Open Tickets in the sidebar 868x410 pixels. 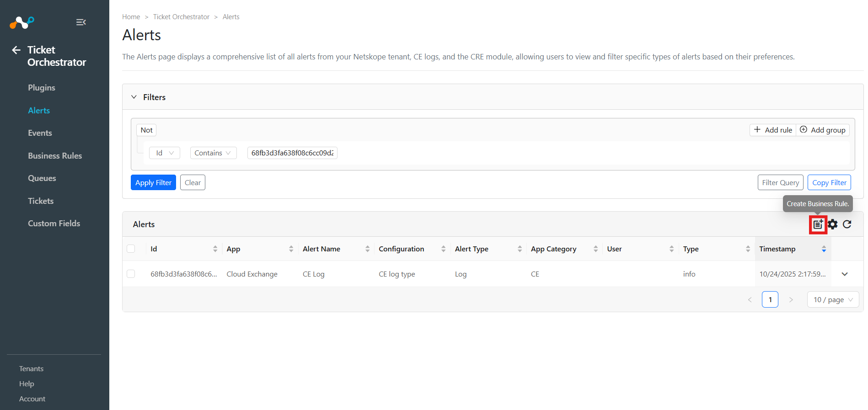click(41, 201)
